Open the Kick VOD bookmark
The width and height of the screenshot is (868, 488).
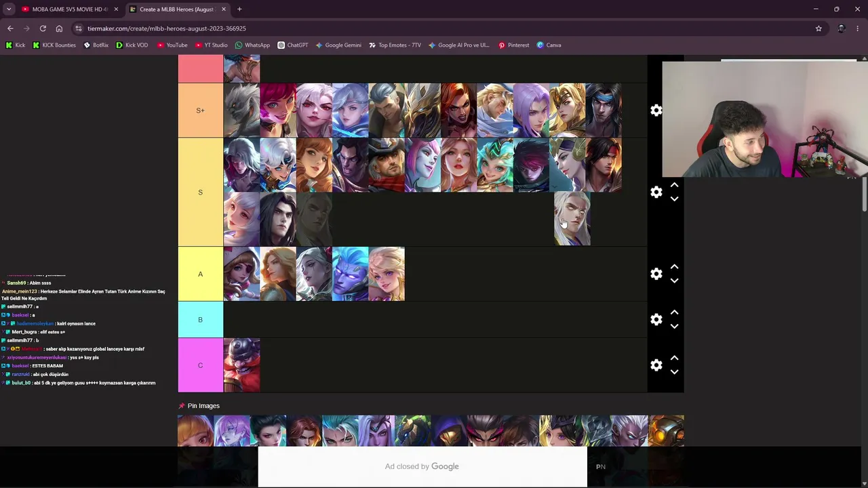point(132,45)
